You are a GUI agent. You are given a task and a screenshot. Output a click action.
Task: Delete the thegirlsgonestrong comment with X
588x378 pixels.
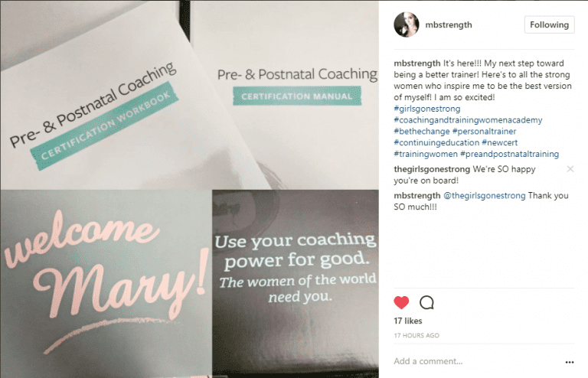pyautogui.click(x=570, y=169)
